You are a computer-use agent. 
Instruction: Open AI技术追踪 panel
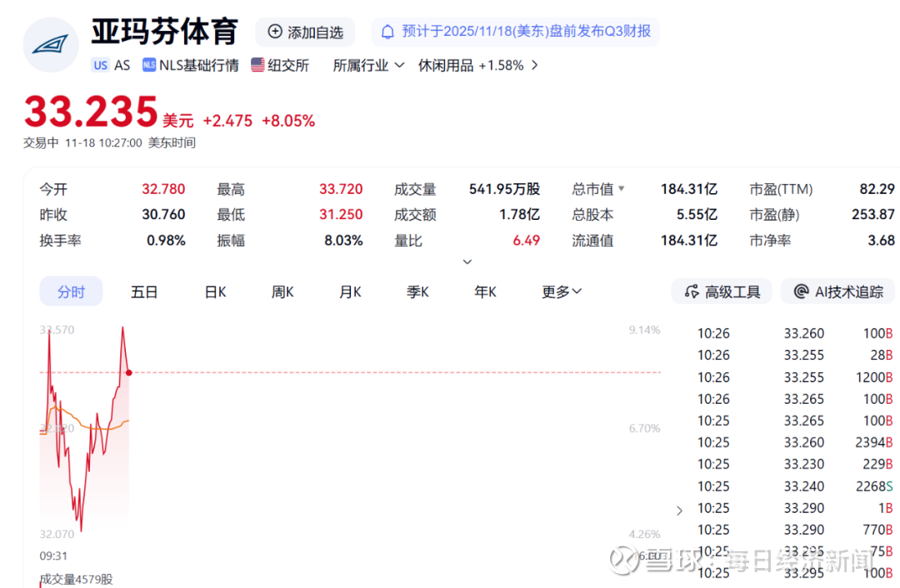pyautogui.click(x=838, y=292)
